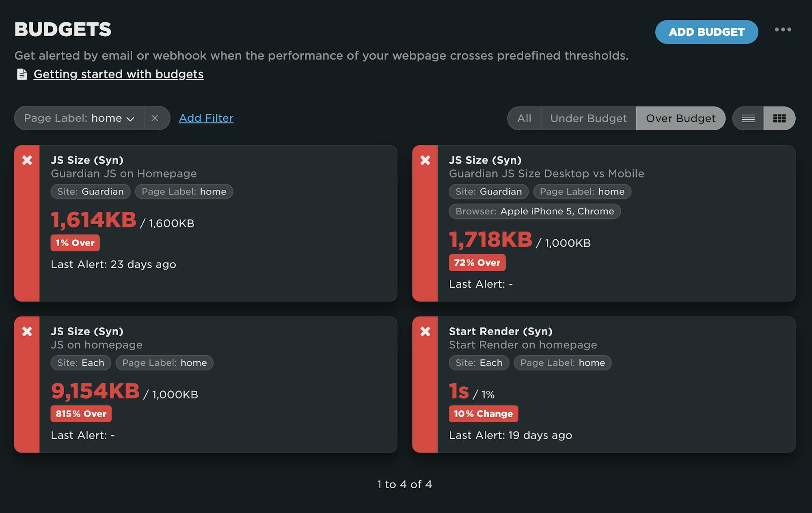Image resolution: width=812 pixels, height=513 pixels.
Task: Show All budgets
Action: pos(524,118)
